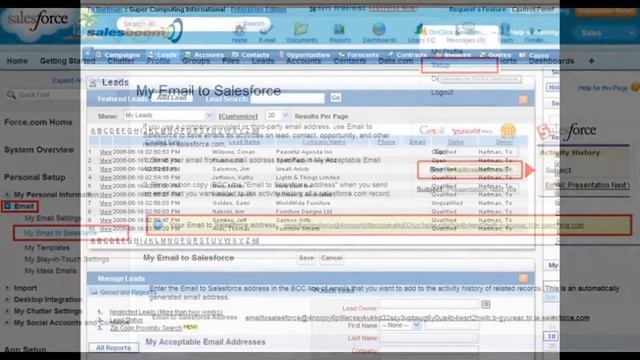Select the Quotes tab in Salesboom
The image size is (640, 360).
[x=495, y=55]
